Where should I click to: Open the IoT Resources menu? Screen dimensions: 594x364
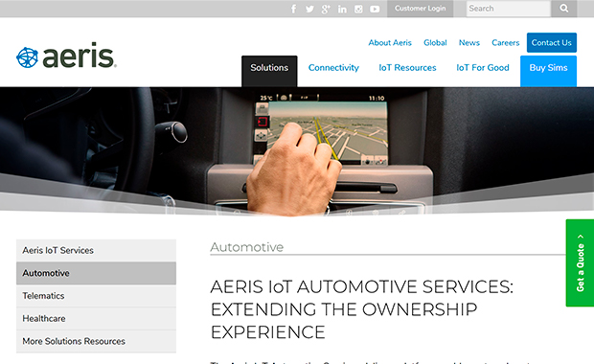point(407,68)
